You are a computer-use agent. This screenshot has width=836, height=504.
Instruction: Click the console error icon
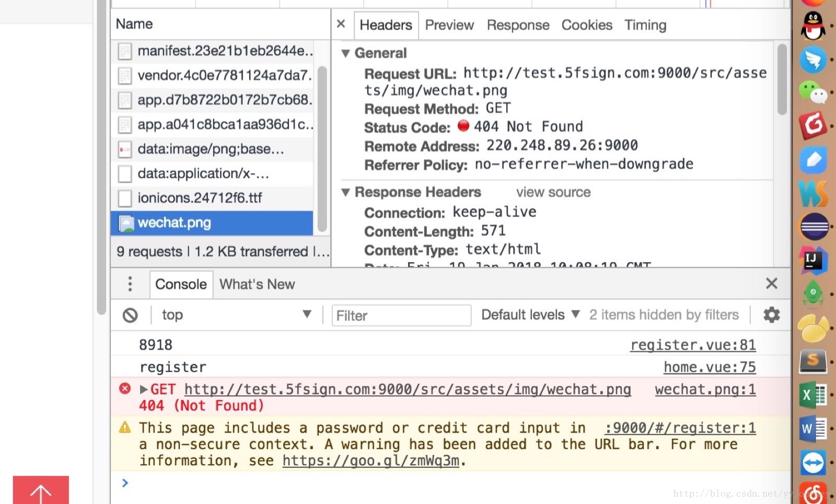[125, 389]
